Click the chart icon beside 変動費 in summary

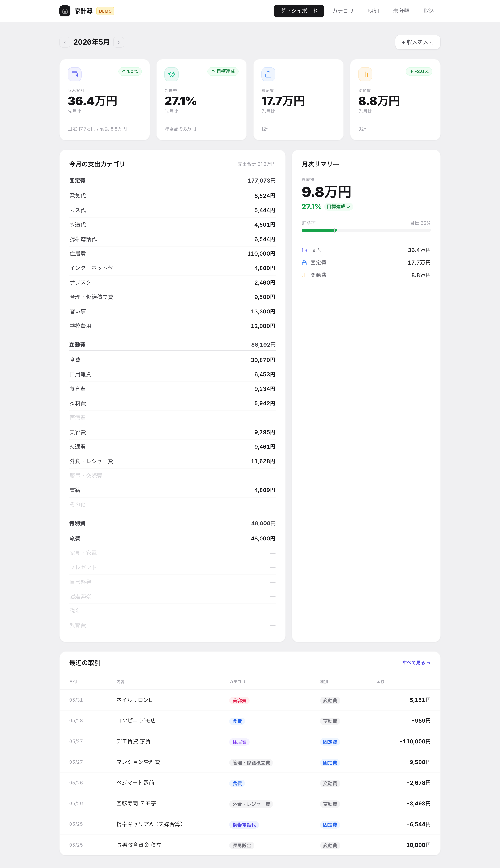pos(304,275)
